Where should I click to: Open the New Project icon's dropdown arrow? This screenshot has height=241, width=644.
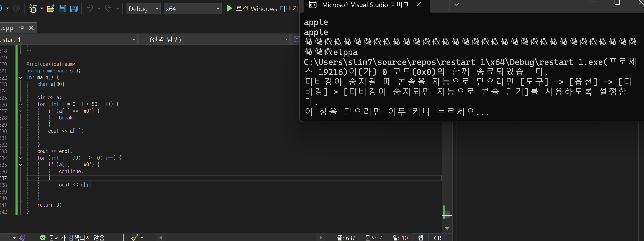click(x=42, y=9)
